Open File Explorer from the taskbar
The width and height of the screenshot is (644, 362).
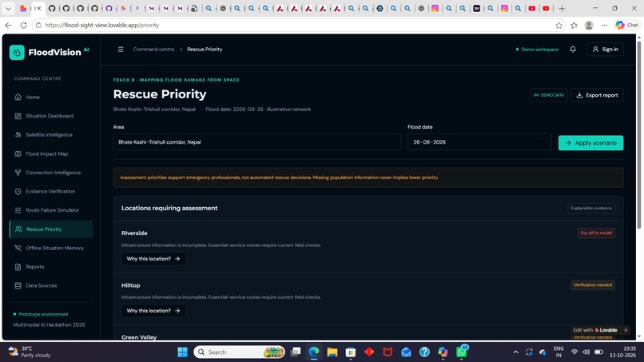point(332,352)
